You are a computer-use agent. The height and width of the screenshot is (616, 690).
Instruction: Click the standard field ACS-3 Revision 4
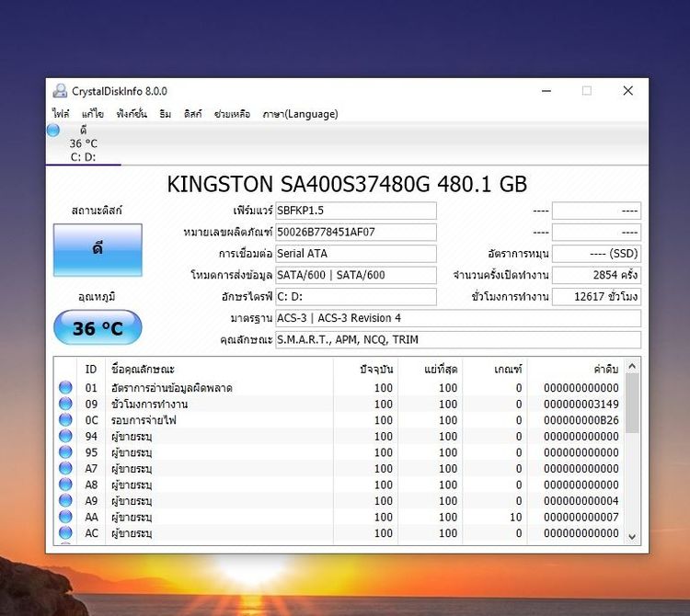[x=458, y=318]
